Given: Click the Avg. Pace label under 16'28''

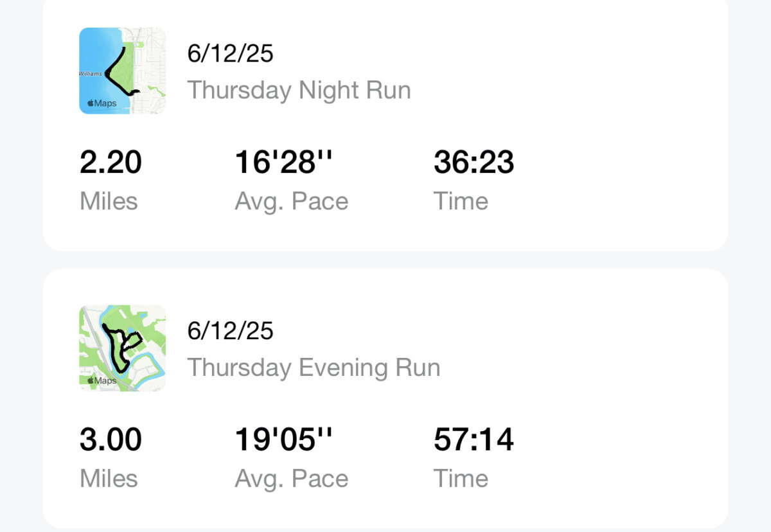Looking at the screenshot, I should click(x=292, y=202).
